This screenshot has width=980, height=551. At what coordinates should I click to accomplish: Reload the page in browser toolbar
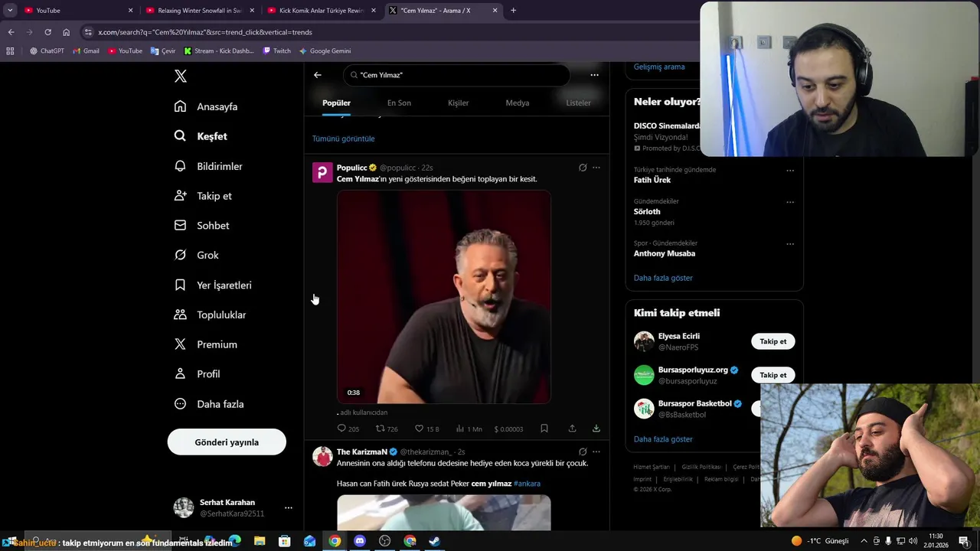[47, 32]
